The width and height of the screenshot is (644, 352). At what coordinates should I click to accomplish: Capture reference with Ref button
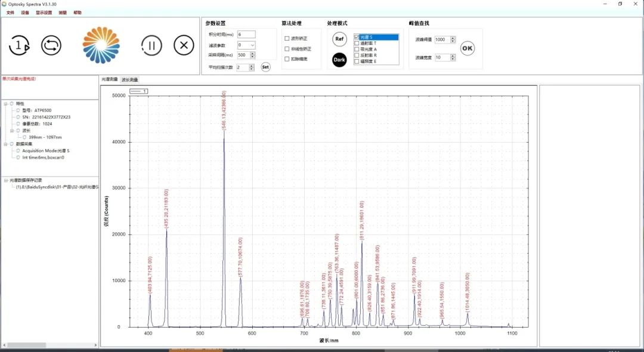pos(339,39)
